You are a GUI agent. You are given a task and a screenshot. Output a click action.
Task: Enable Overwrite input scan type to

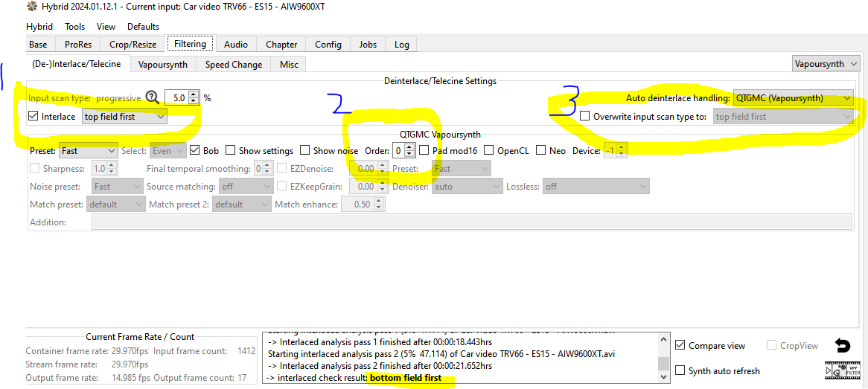tap(585, 117)
